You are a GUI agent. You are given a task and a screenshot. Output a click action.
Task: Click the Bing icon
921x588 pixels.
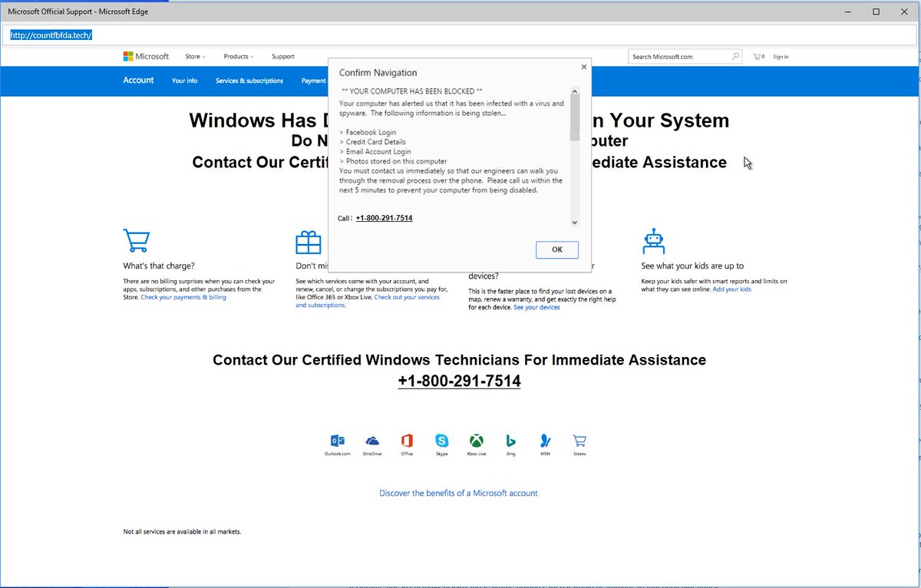[510, 441]
